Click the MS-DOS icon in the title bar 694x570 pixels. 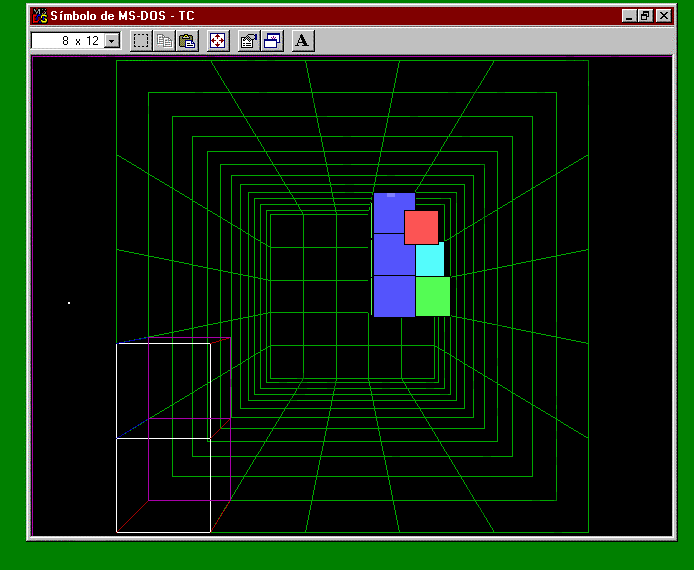pyautogui.click(x=40, y=16)
